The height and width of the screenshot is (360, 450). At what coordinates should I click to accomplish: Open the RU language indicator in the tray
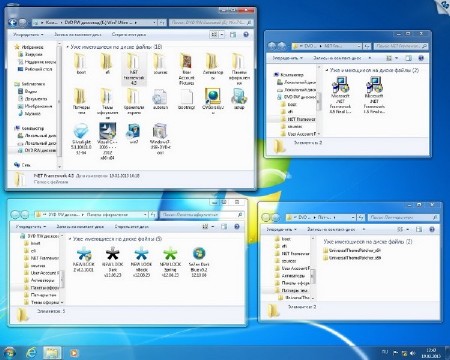tap(385, 352)
